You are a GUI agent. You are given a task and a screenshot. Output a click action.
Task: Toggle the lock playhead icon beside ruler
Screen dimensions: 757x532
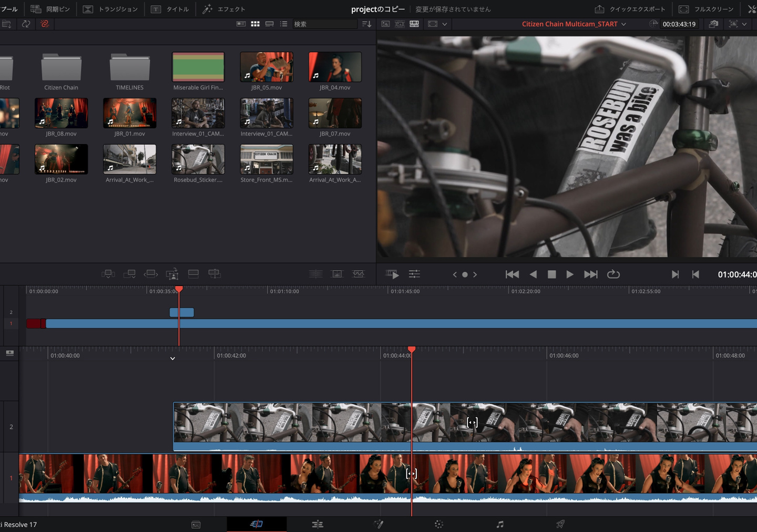pos(9,353)
